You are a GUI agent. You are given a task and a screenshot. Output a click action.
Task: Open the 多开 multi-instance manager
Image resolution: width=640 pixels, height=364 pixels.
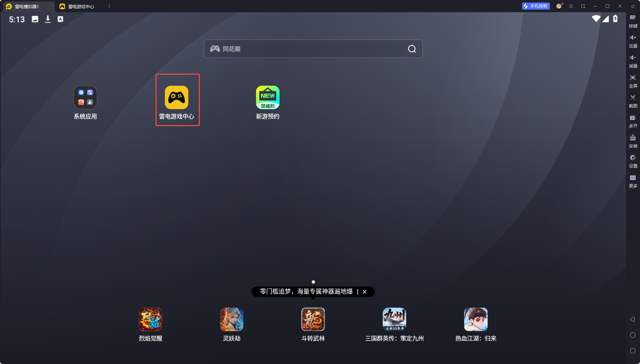click(633, 121)
